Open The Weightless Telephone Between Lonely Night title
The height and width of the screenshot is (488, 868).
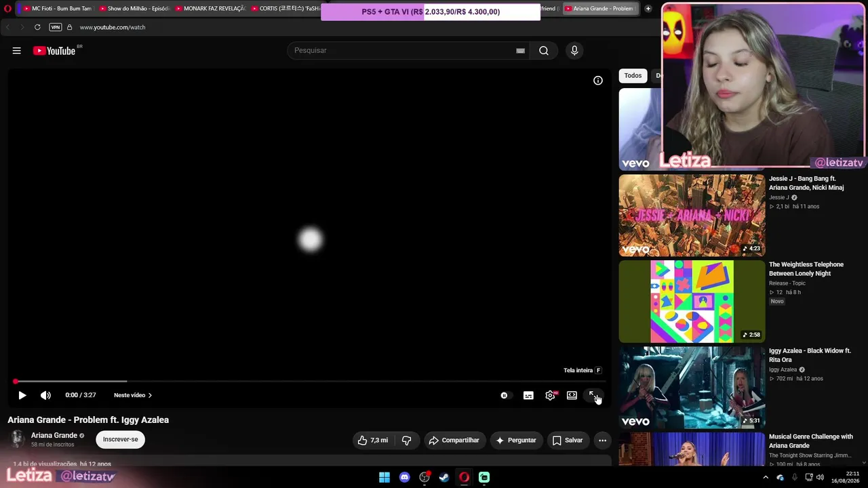[x=806, y=269]
